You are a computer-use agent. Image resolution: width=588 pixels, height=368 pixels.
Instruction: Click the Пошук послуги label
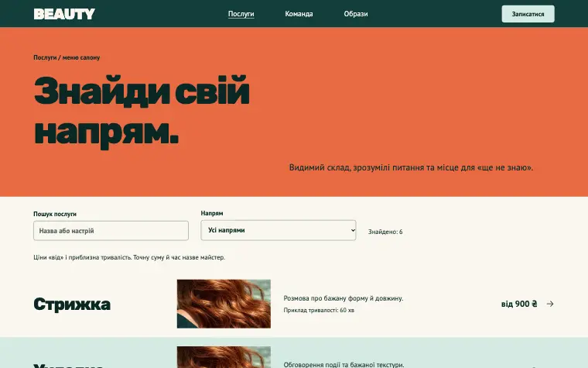(55, 214)
